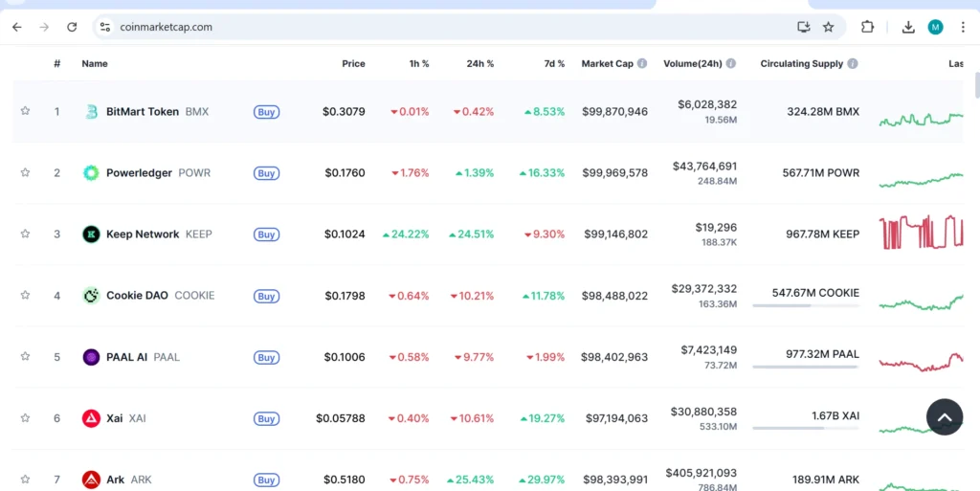Open the PAAL AI name link
This screenshot has height=491, width=980.
click(127, 357)
